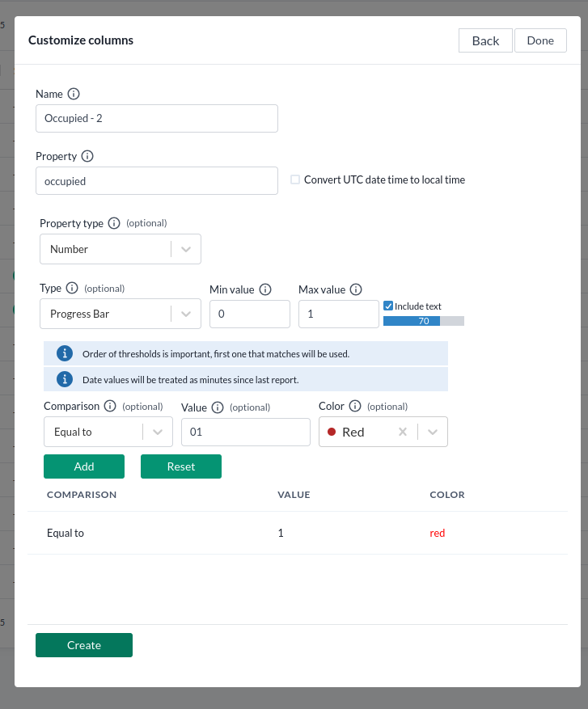Clear the Red color selection with X
588x709 pixels.
(403, 432)
